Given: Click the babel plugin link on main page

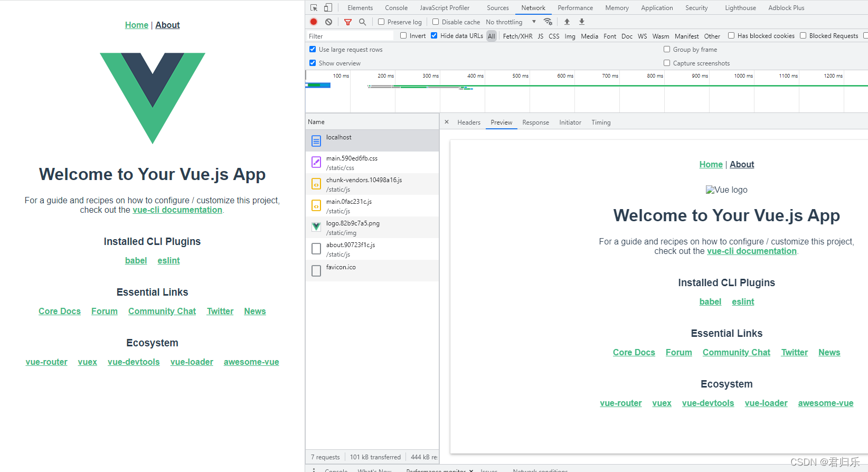Looking at the screenshot, I should pos(136,260).
